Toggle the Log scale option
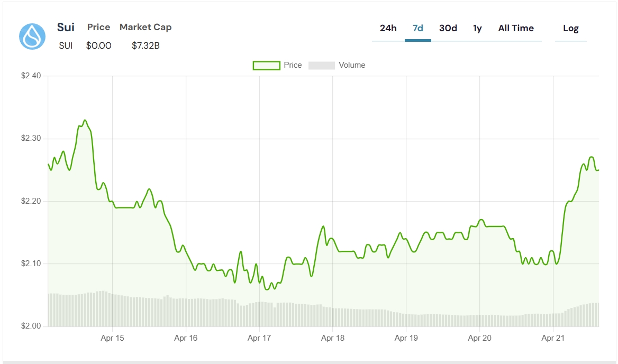Image resolution: width=618 pixels, height=364 pixels. 571,29
